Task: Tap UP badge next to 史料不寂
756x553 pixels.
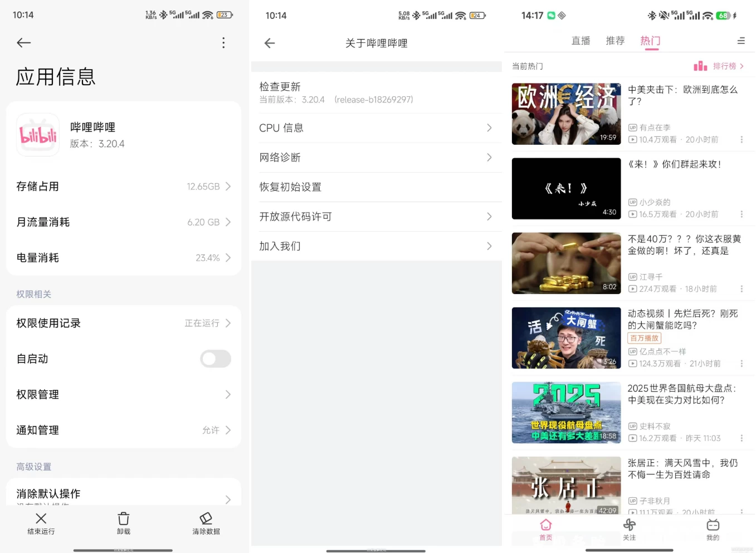Action: pyautogui.click(x=632, y=426)
